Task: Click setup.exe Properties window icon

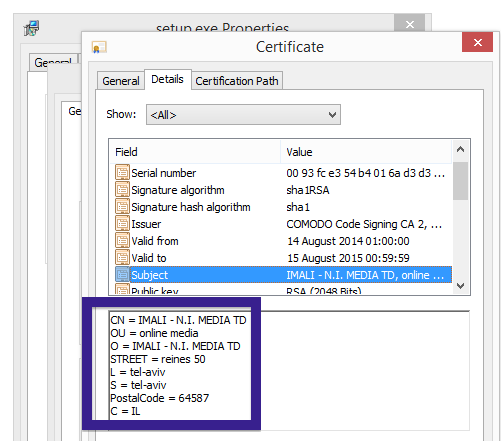Action: (x=32, y=28)
